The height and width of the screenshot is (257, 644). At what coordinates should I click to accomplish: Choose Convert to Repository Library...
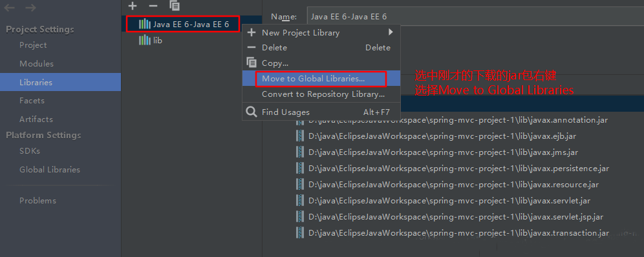(x=321, y=94)
